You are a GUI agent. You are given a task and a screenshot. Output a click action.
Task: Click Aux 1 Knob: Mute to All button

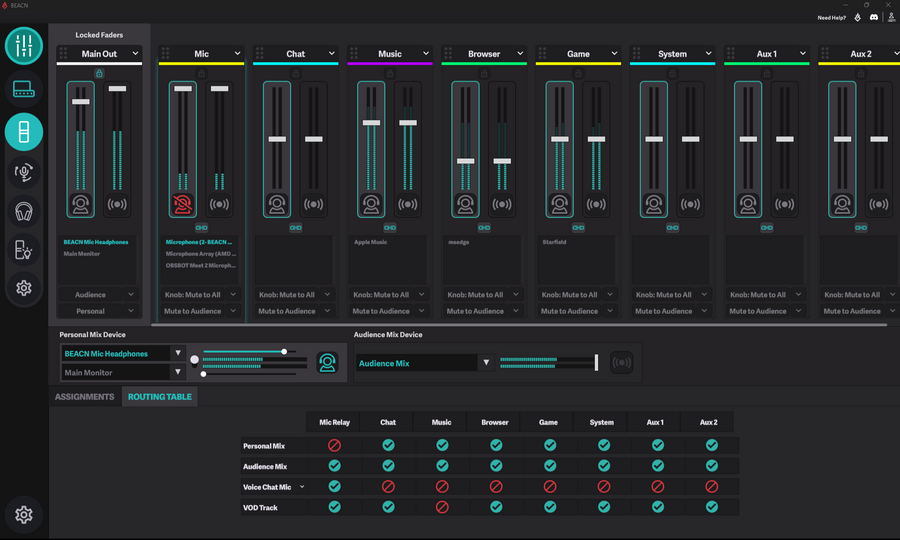click(758, 294)
